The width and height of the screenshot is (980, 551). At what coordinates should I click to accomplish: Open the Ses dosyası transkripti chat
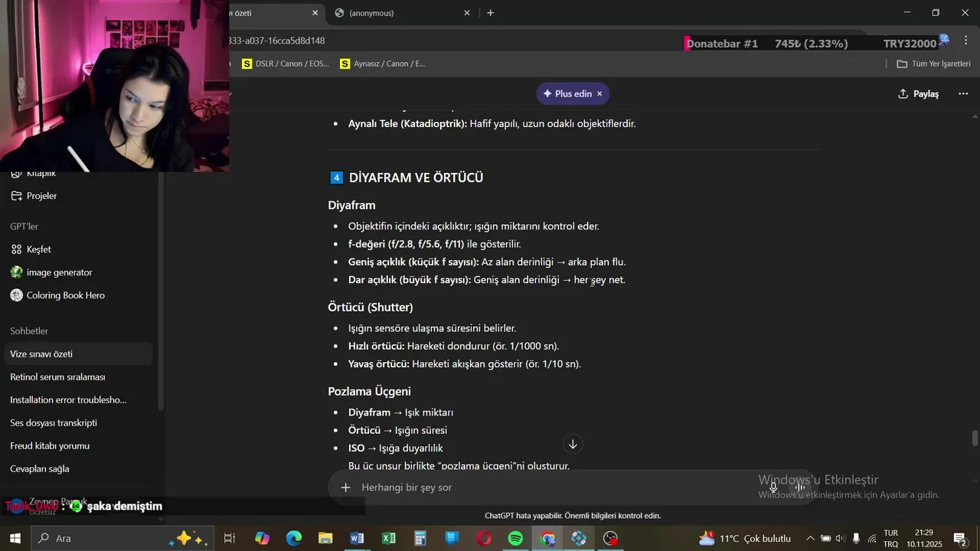tap(80, 423)
